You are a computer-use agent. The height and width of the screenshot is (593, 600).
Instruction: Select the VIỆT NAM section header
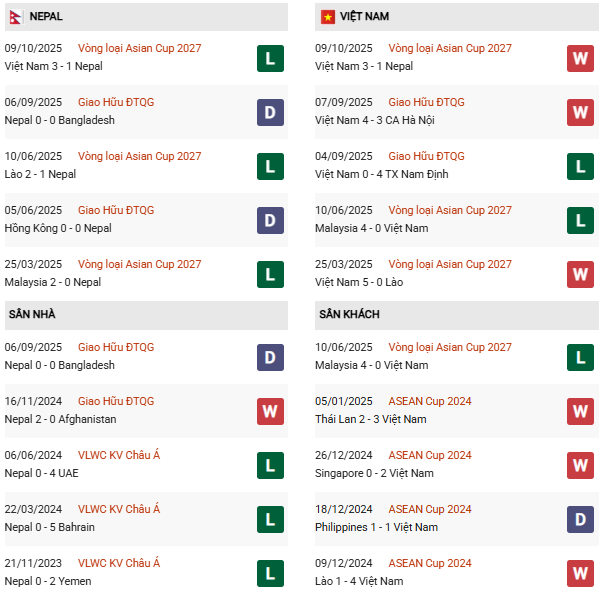[x=365, y=17]
